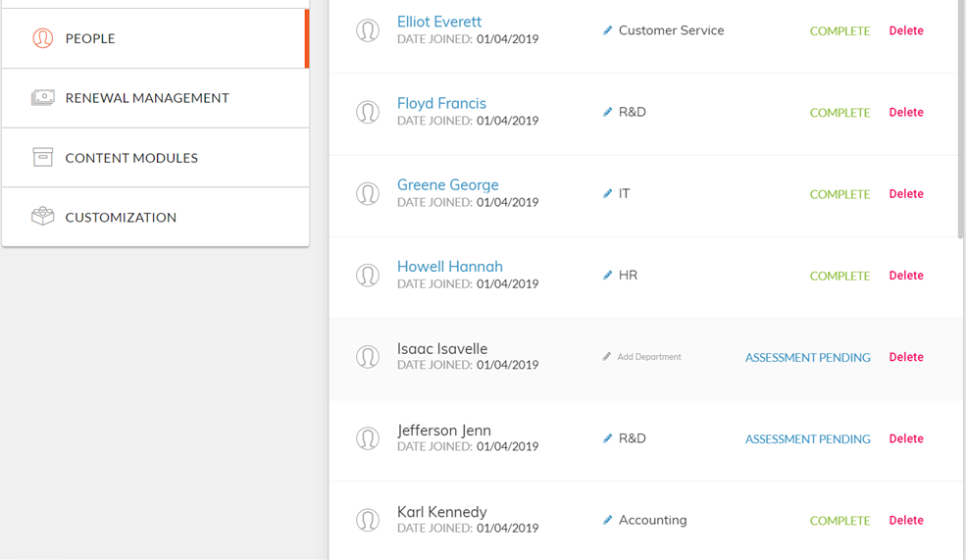Click the Customization blocks icon
Screen dimensions: 966x560
pos(42,216)
